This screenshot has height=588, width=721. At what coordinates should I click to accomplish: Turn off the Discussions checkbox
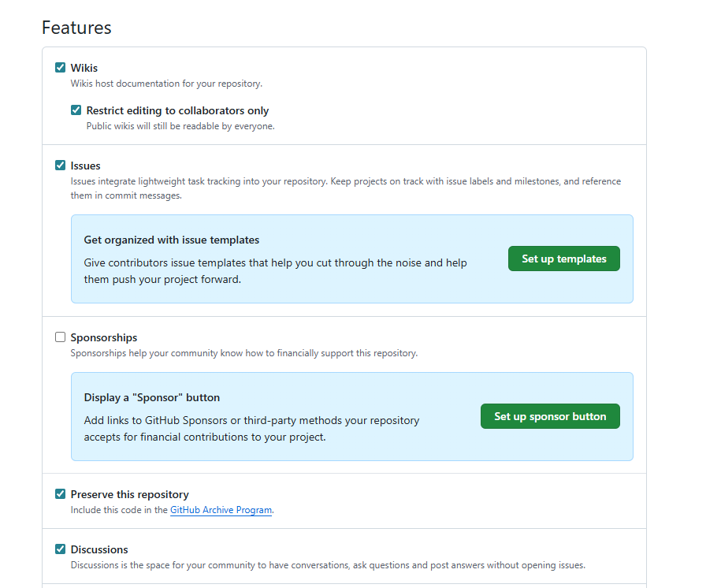[60, 549]
